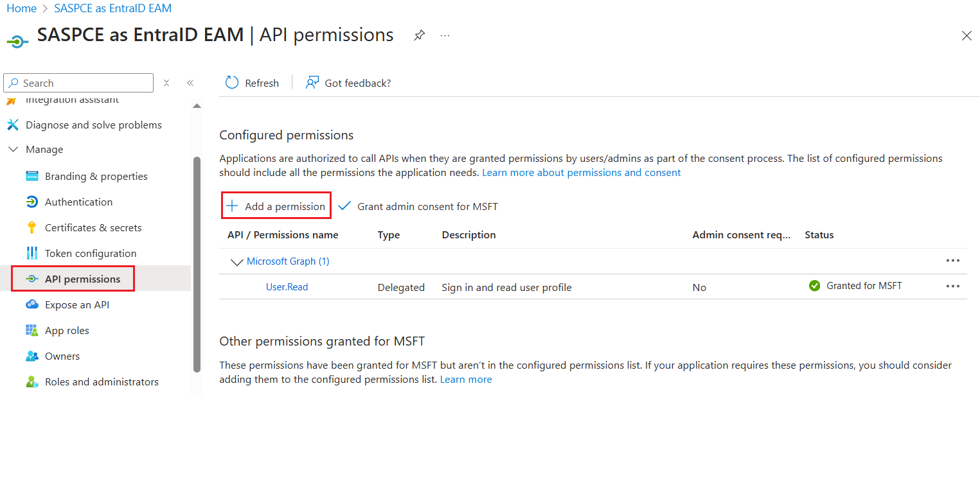Open more options for Microsoft Graph row
This screenshot has width=980, height=501.
click(x=952, y=261)
